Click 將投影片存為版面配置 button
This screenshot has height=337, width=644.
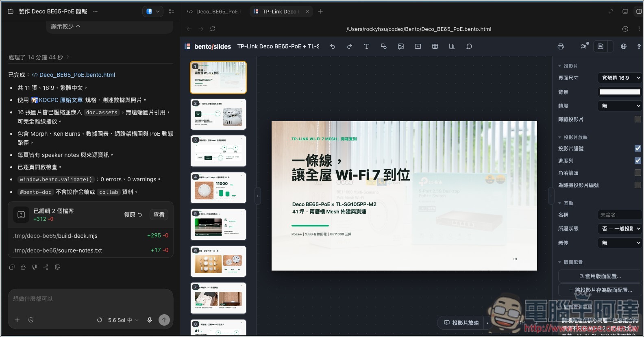pos(600,290)
